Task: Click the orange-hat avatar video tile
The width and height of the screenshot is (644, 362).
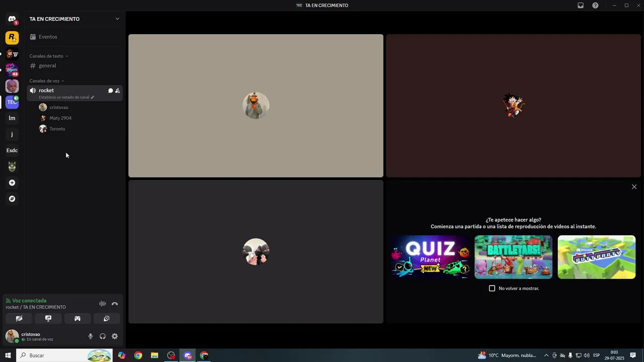Action: tap(256, 106)
